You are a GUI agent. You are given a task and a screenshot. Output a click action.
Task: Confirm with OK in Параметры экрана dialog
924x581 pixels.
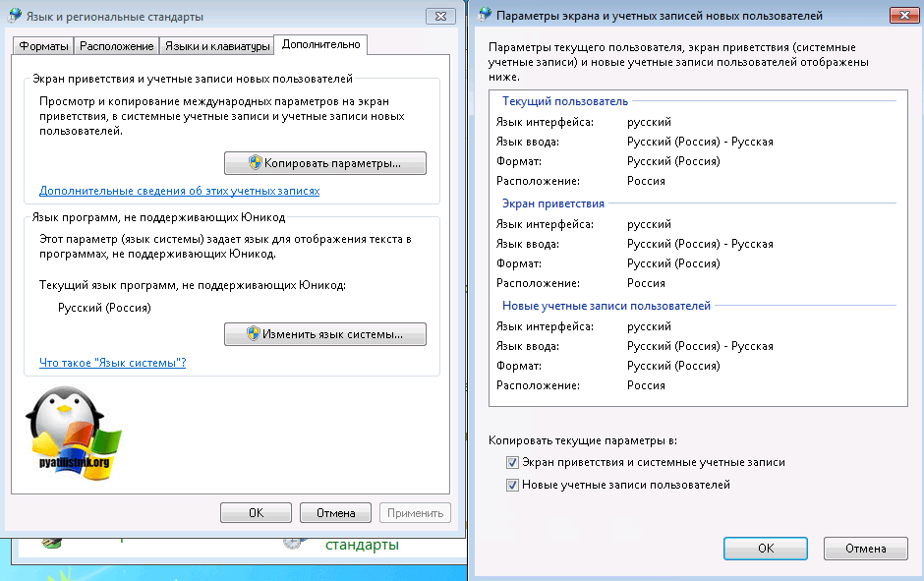tap(765, 549)
